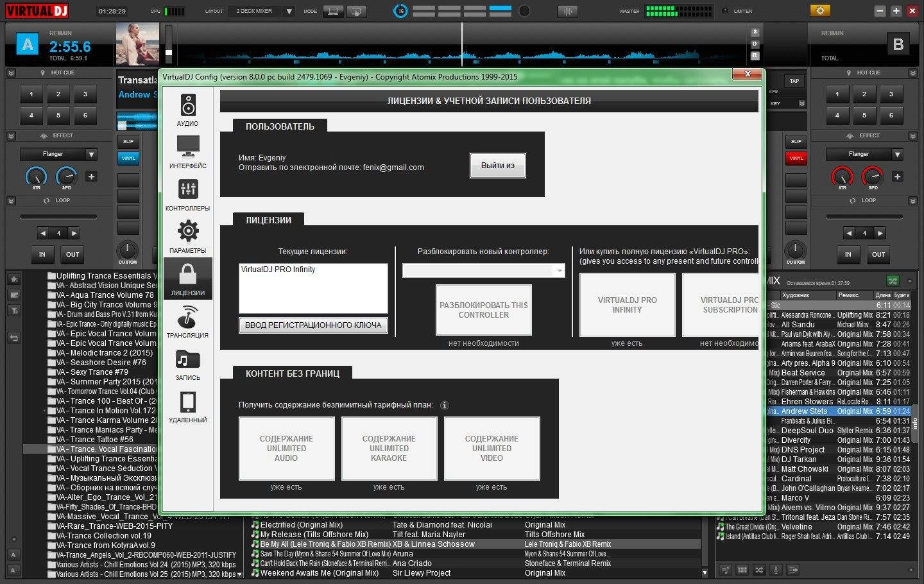This screenshot has height=584, width=924.
Task: Open the ИНТЕРФЕЙС config tab
Action: [187, 152]
